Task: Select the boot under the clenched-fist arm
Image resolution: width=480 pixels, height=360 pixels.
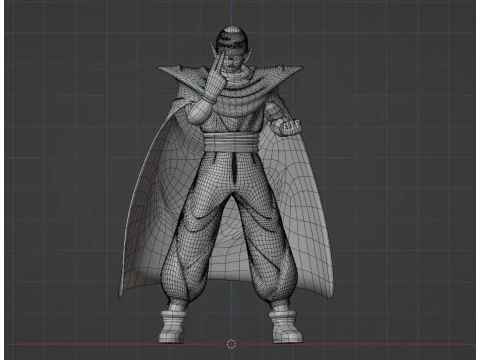Action: pyautogui.click(x=286, y=326)
